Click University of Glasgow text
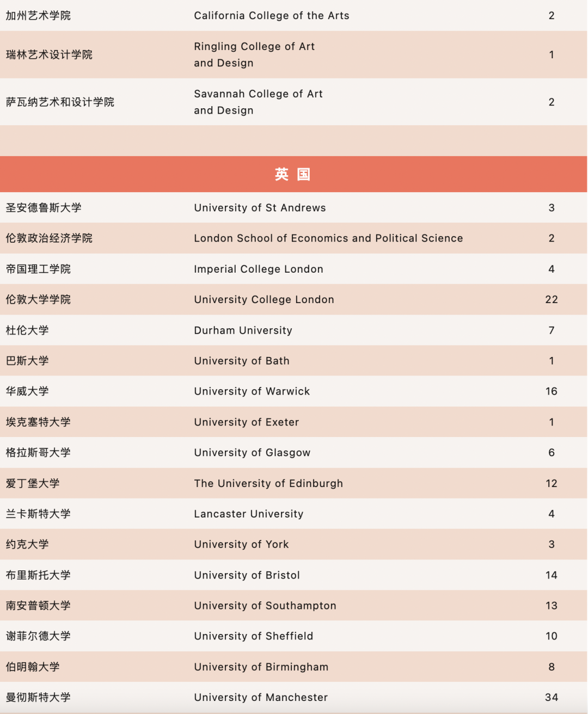This screenshot has height=714, width=588. coord(252,453)
